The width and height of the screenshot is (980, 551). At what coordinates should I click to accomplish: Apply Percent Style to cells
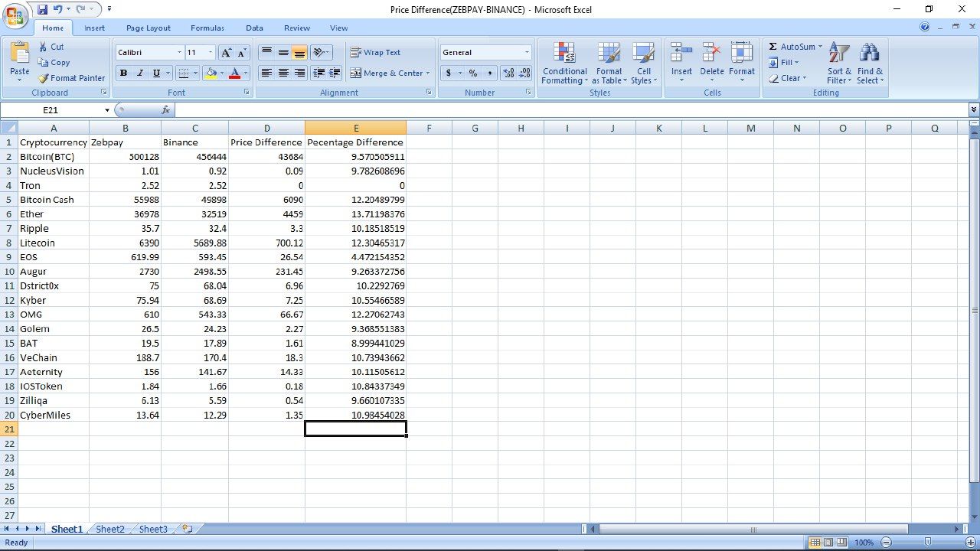[473, 73]
